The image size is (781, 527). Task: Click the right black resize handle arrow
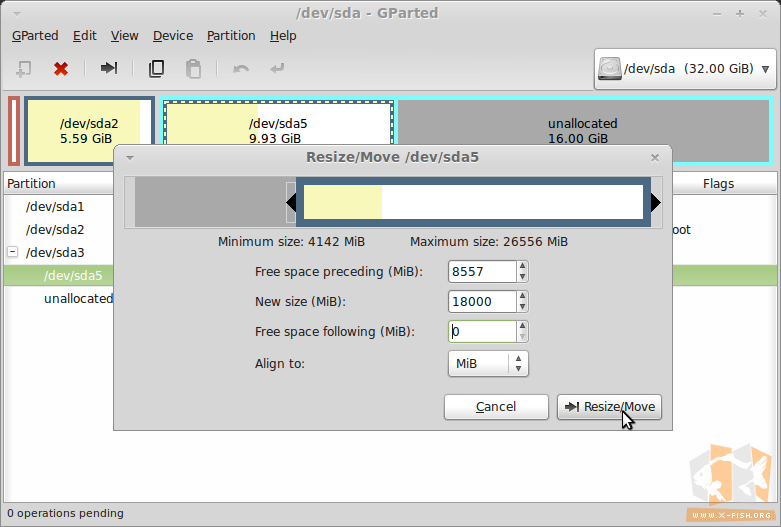point(656,202)
